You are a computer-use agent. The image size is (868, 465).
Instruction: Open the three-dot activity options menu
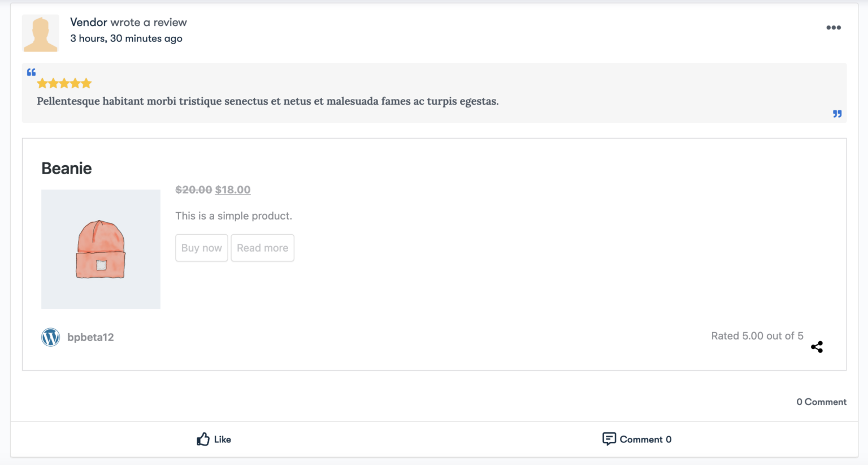pos(833,28)
